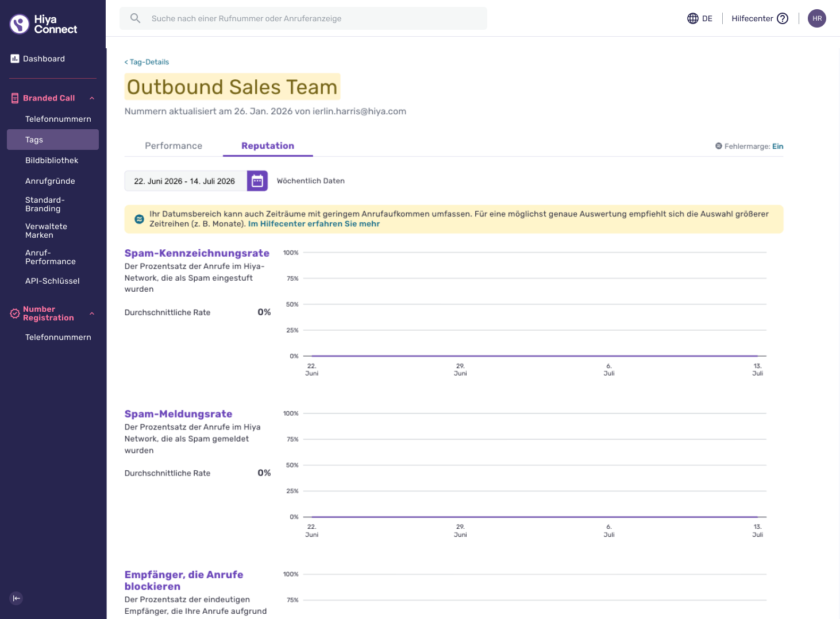Image resolution: width=840 pixels, height=619 pixels.
Task: Open the language globe icon
Action: [693, 18]
